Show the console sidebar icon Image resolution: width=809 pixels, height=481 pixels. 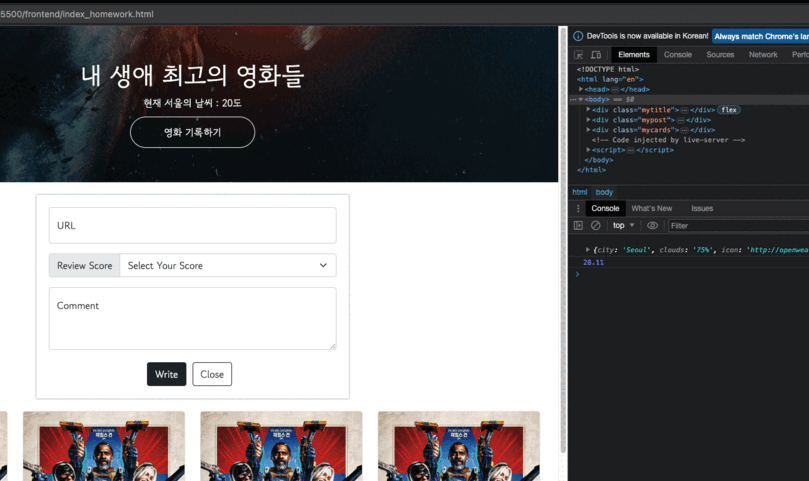tap(578, 226)
